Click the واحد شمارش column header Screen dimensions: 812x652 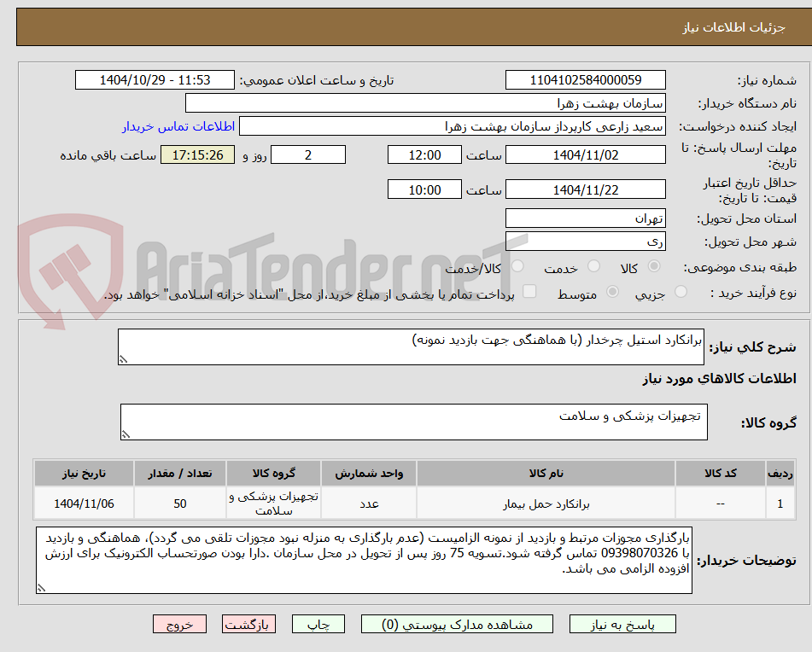(369, 474)
